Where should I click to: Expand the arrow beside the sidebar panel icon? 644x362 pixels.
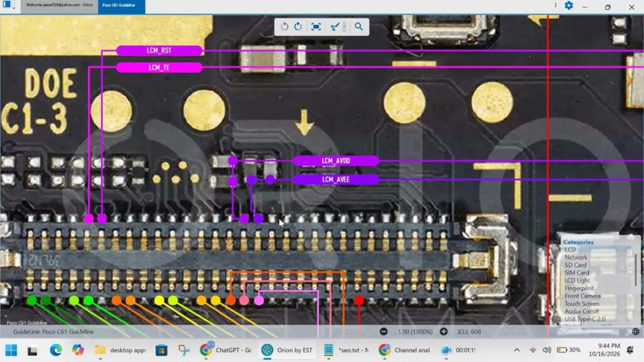(14, 8)
